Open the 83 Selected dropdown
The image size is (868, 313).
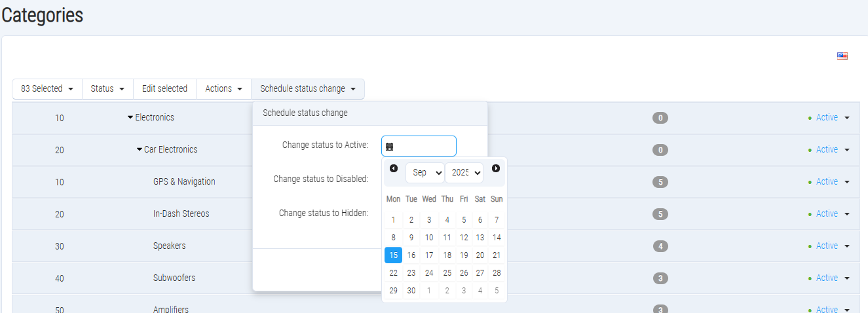(47, 89)
